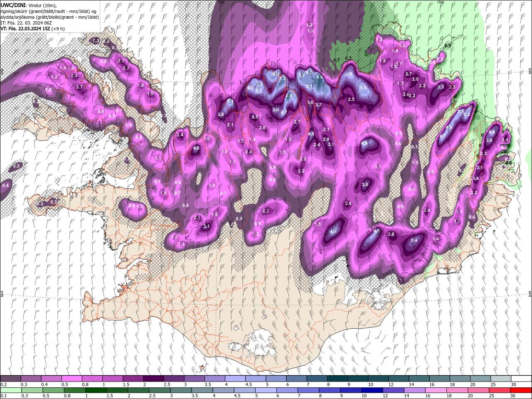Viewport: 532px width, 399px height.
Task: Click the 2.5 value below the 4.6 peak
Action: click(351, 99)
